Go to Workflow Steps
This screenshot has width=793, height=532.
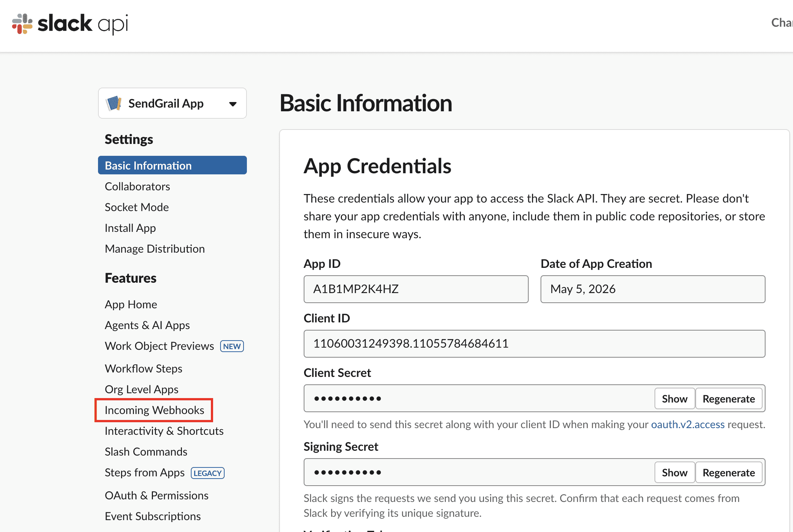click(x=143, y=368)
